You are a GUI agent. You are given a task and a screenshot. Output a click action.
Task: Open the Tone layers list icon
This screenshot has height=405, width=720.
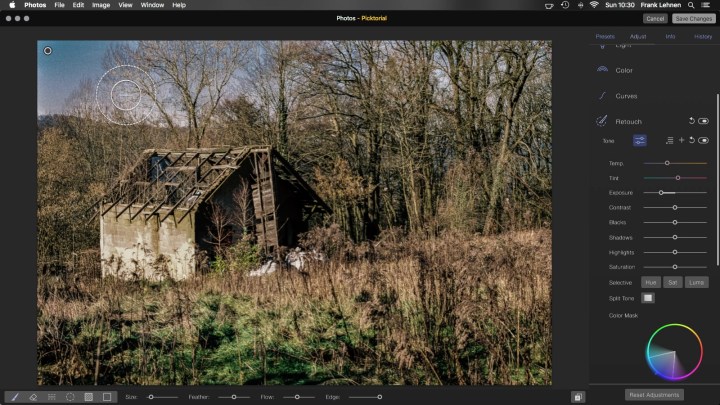669,141
